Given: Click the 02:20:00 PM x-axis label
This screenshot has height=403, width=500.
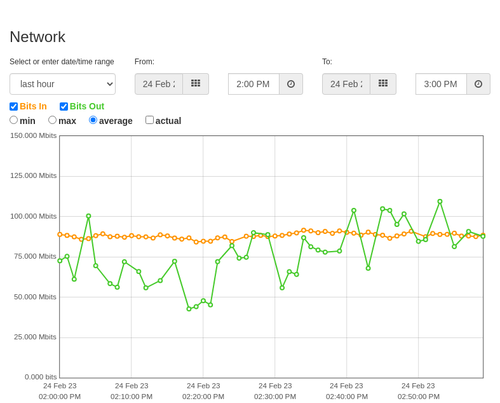Looking at the screenshot, I should pyautogui.click(x=203, y=397).
